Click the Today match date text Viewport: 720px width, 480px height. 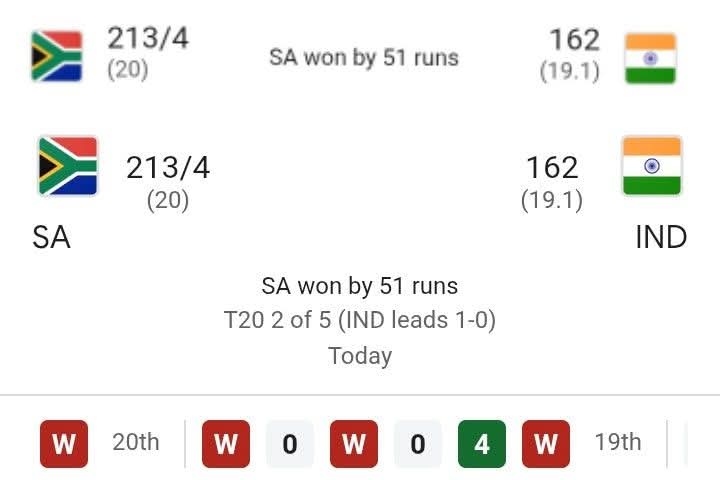(x=360, y=355)
